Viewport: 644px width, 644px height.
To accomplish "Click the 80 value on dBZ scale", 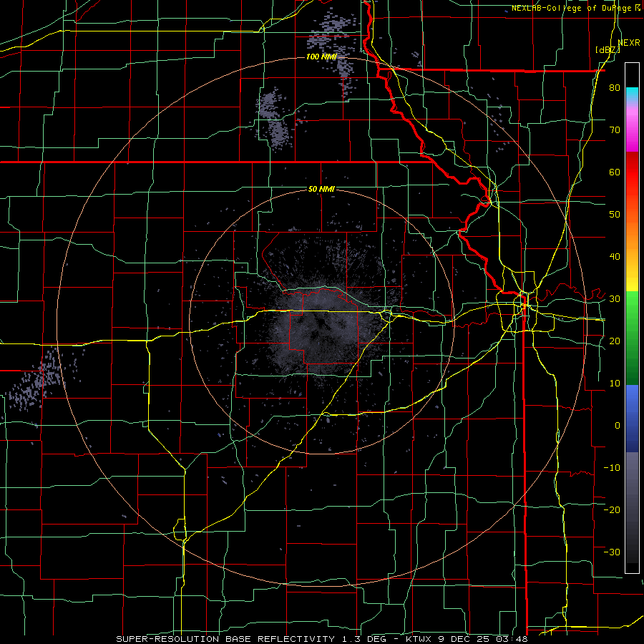I will (x=615, y=88).
